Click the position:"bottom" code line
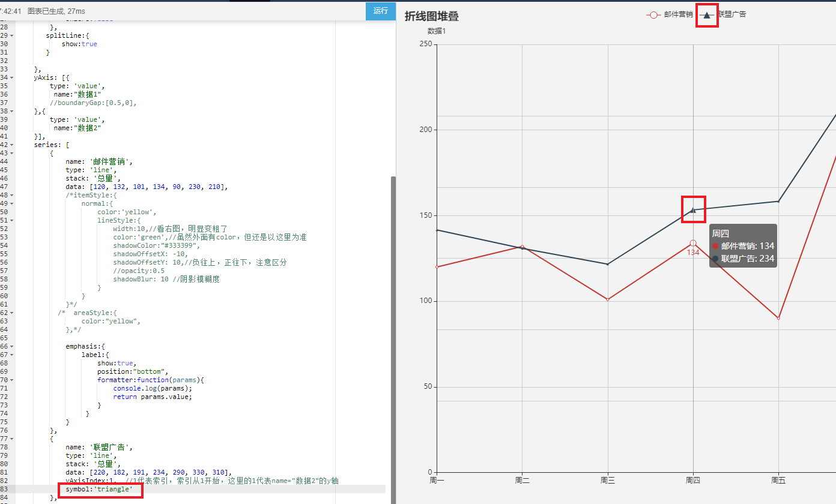 [133, 371]
